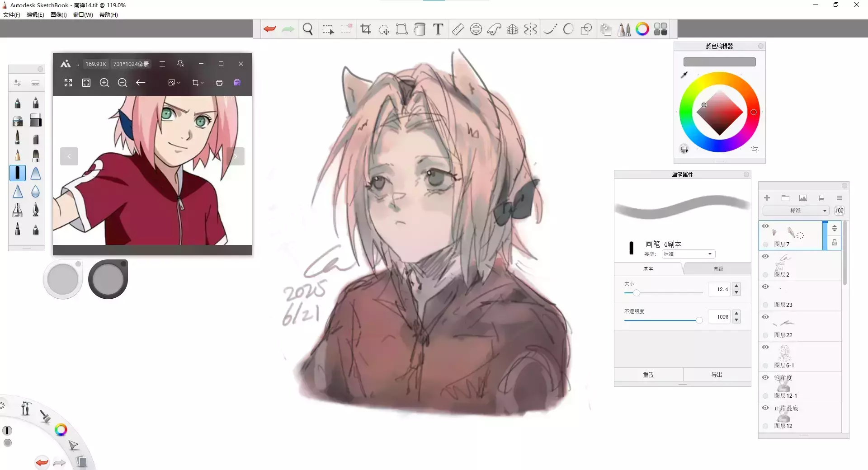Activate the rectangular Selection tool
Viewport: 868px width, 470px height.
(328, 29)
